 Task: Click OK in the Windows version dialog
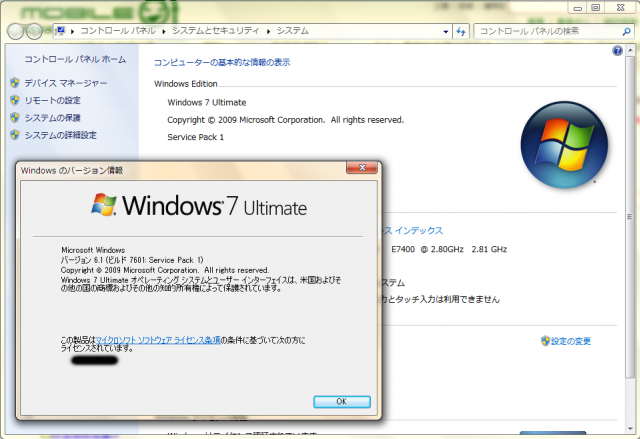pyautogui.click(x=342, y=401)
